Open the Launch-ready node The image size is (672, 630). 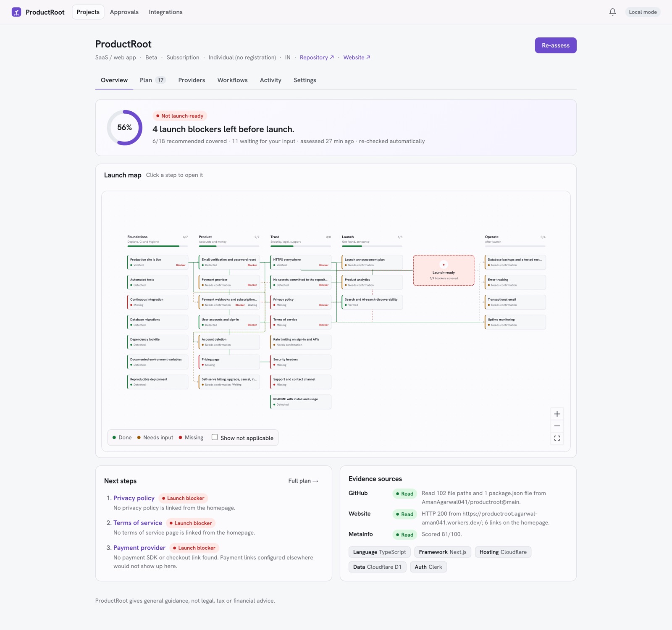click(x=444, y=271)
